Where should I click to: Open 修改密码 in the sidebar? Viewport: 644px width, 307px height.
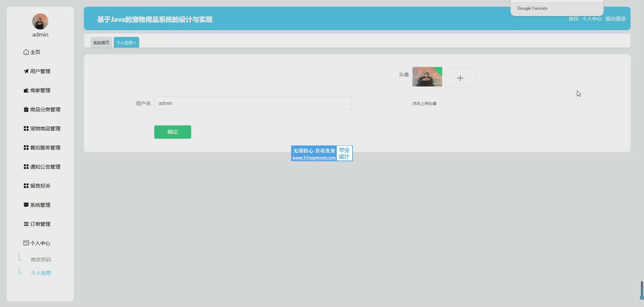click(x=41, y=259)
